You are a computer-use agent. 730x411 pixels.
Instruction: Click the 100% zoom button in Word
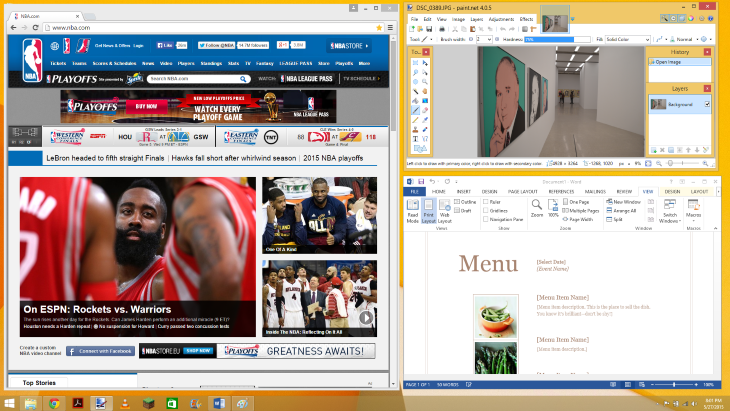coord(553,209)
